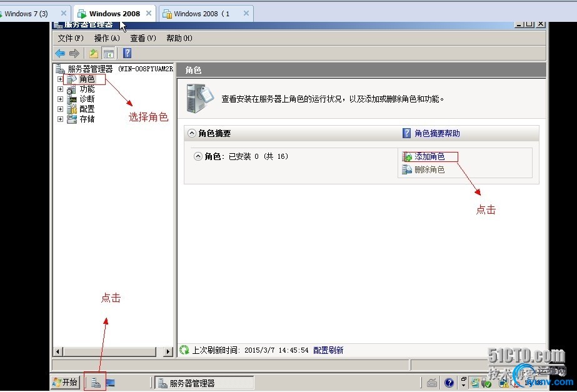577x392 pixels.
Task: Click the Server Manager quick launch icon
Action: 96,383
